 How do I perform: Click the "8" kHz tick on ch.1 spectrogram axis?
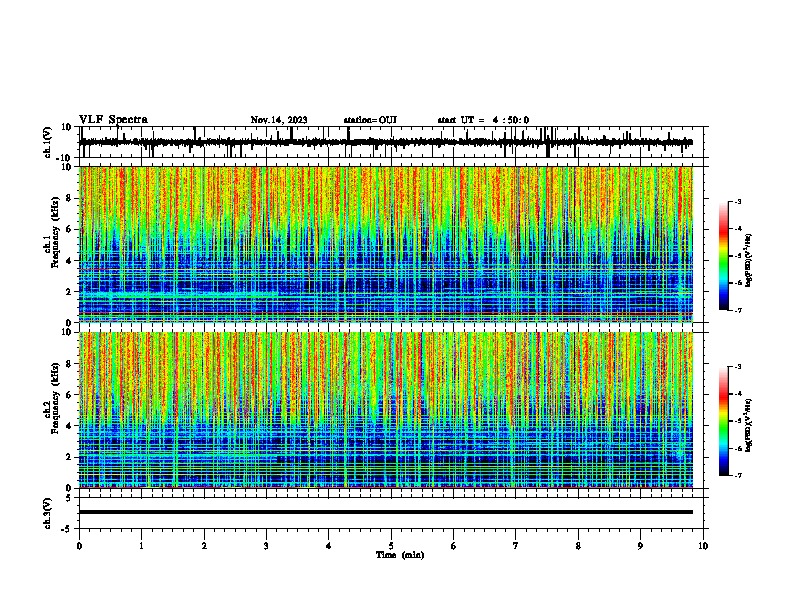tap(69, 198)
